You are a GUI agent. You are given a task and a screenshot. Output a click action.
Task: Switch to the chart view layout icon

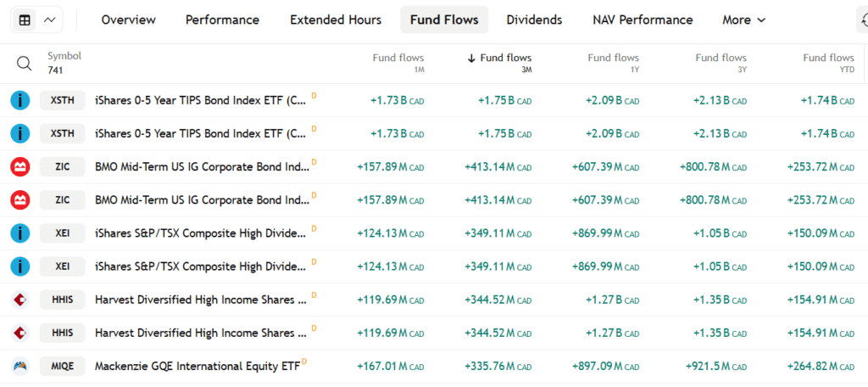(51, 20)
